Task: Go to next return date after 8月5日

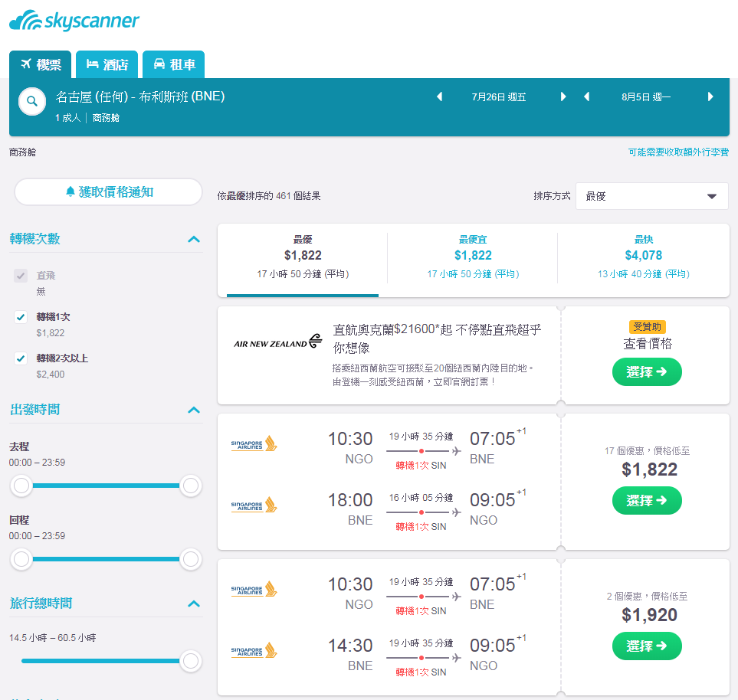Action: pyautogui.click(x=710, y=97)
